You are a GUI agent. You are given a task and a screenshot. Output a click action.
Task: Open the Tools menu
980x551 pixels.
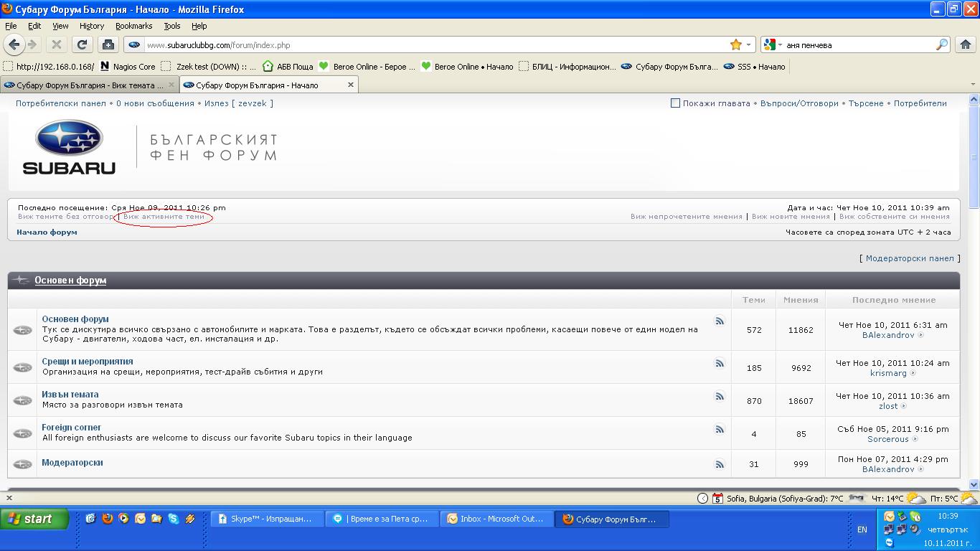point(172,26)
